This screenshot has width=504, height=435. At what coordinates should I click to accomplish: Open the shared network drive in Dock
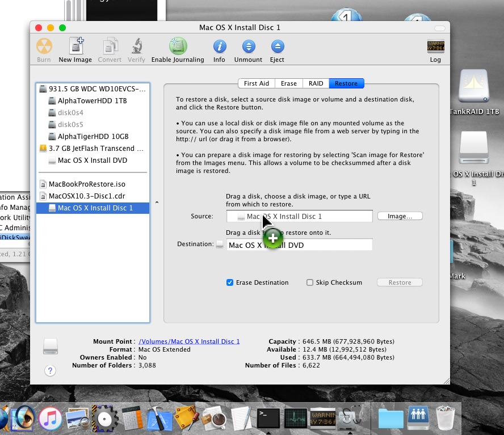point(418,418)
